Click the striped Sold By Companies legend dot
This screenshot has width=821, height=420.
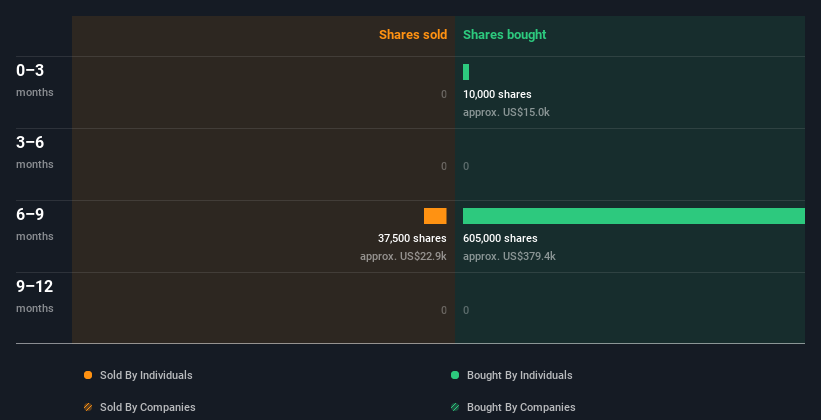[x=88, y=407]
